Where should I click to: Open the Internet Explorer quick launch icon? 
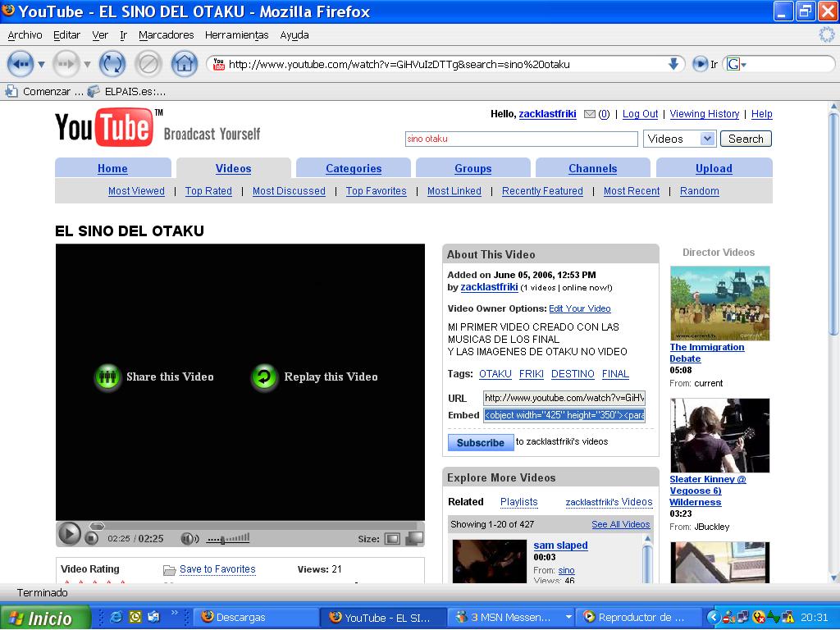[115, 617]
